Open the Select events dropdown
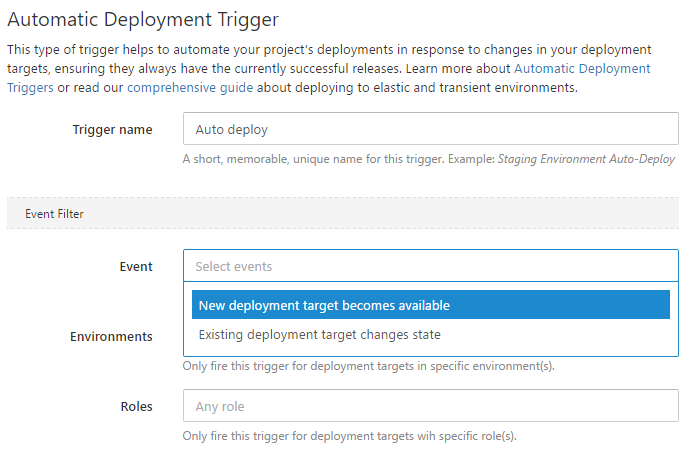The image size is (684, 459). tap(430, 266)
